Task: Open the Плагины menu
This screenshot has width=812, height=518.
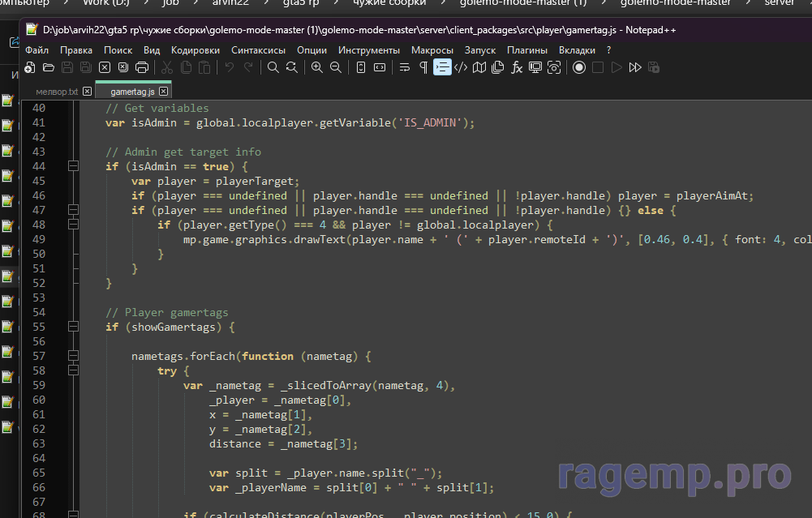Action: [x=526, y=49]
